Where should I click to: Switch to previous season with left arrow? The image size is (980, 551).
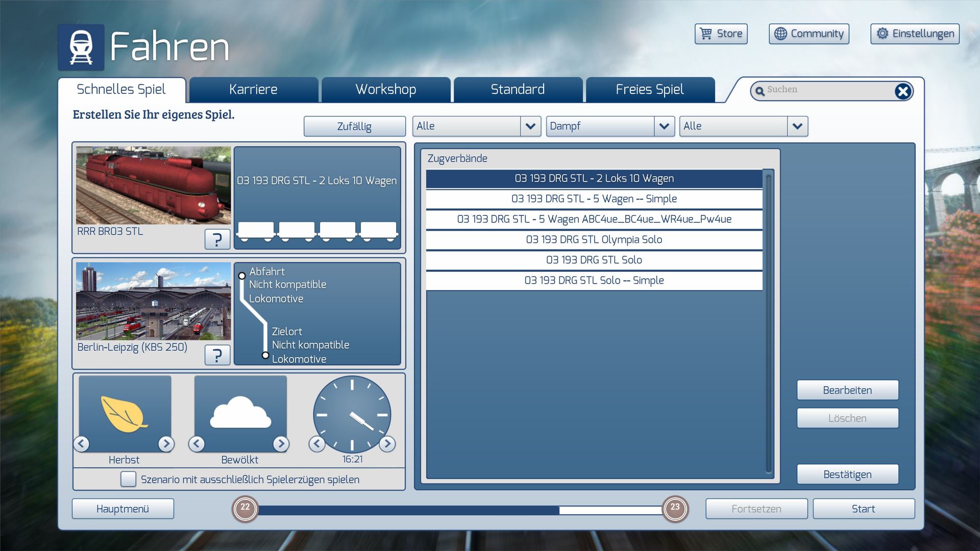[x=82, y=443]
